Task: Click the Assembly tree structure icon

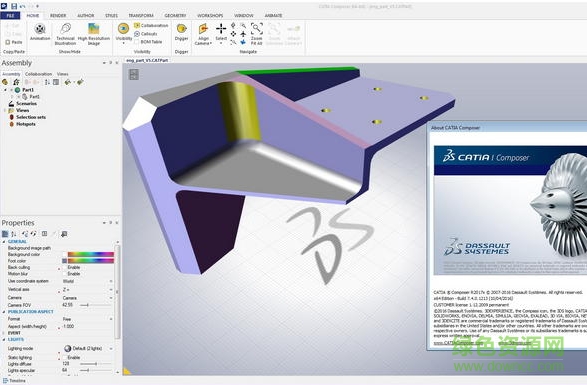Action: point(16,82)
